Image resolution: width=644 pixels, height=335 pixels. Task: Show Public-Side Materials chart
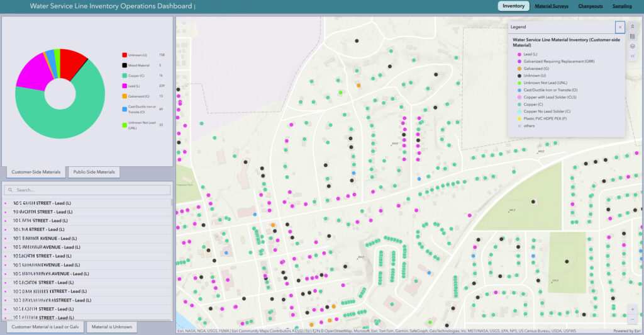[x=94, y=172]
